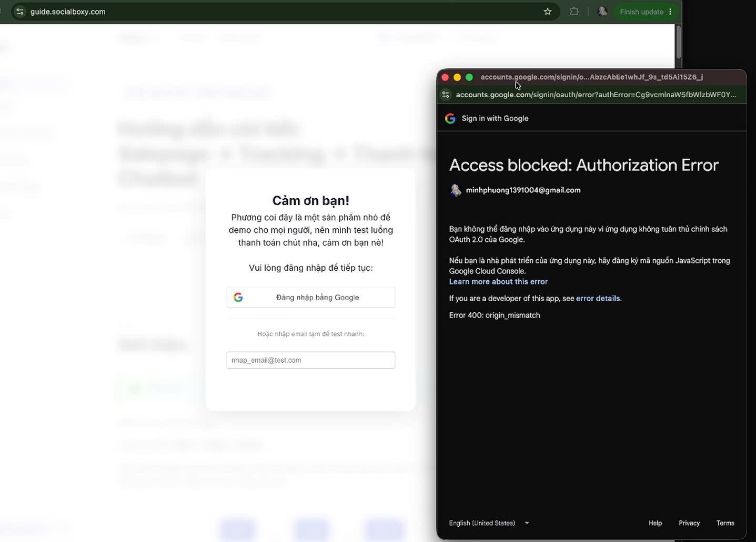756x542 pixels.
Task: Minimize the Google sign-in popup window
Action: 457,77
